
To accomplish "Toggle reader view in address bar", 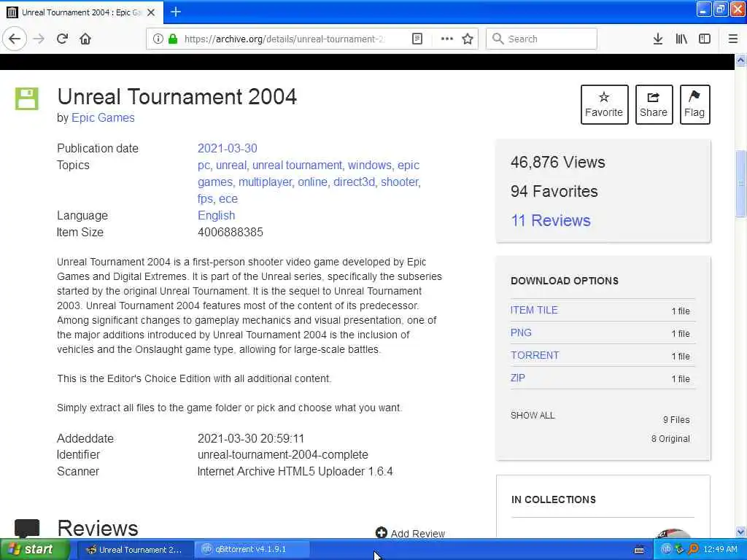I will pyautogui.click(x=417, y=39).
